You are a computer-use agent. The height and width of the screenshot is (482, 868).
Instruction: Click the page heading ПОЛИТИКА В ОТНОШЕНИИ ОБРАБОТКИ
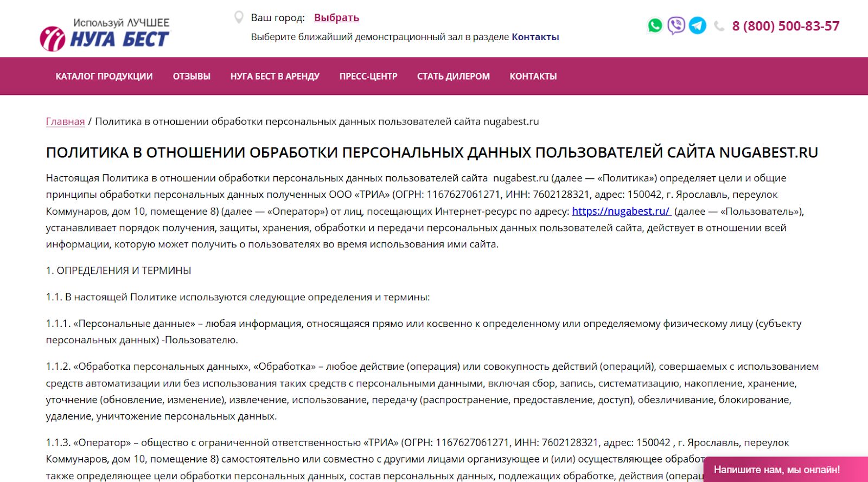coord(432,153)
